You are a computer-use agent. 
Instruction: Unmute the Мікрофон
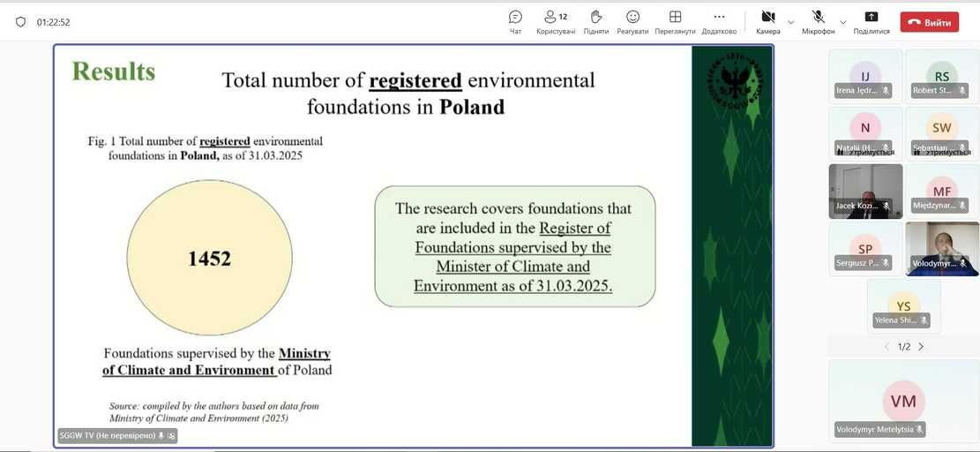tap(818, 21)
